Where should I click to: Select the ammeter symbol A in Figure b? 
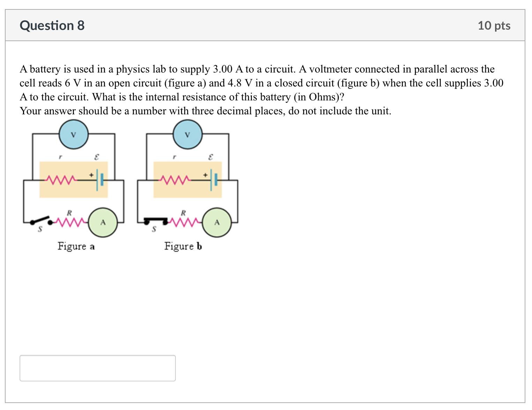click(x=217, y=222)
